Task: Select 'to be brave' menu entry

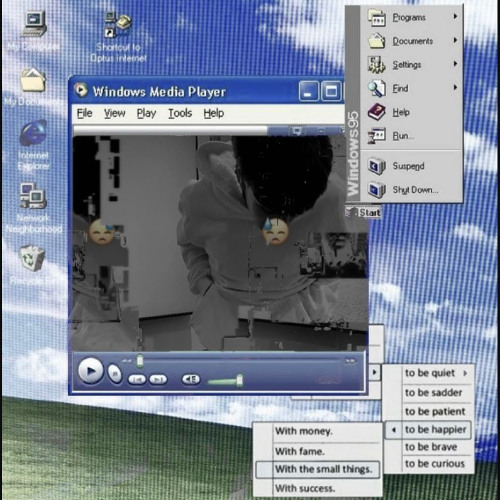Action: pos(431,447)
